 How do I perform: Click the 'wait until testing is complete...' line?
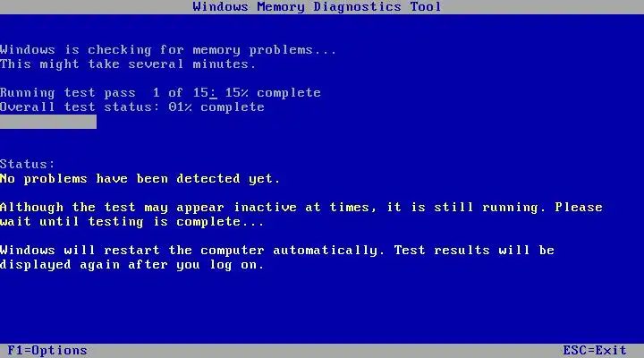coord(131,222)
